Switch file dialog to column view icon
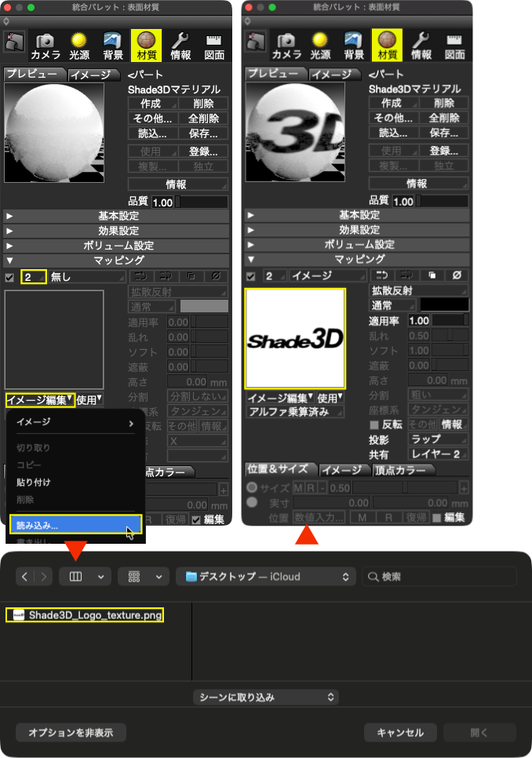The height and width of the screenshot is (758, 532). coord(75,576)
